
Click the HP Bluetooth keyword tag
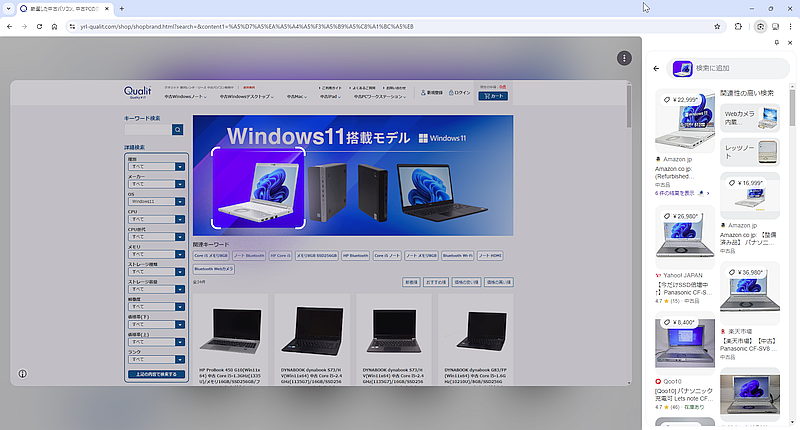[356, 256]
